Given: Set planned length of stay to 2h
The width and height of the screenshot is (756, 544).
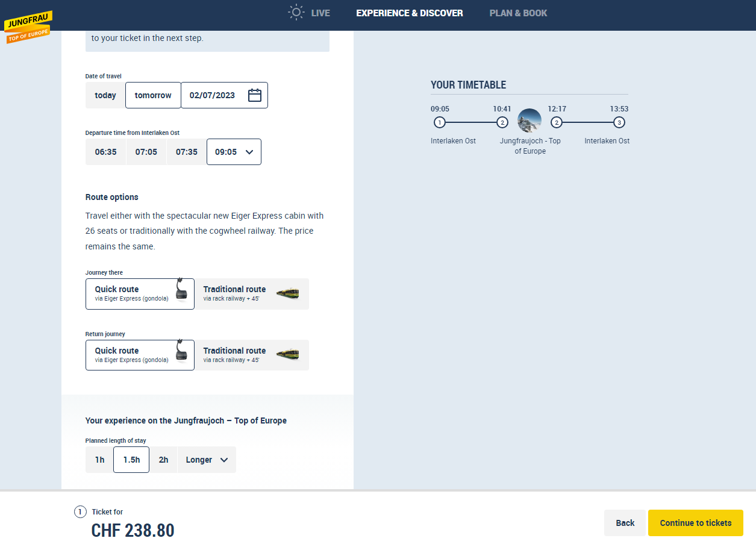Looking at the screenshot, I should pos(163,460).
